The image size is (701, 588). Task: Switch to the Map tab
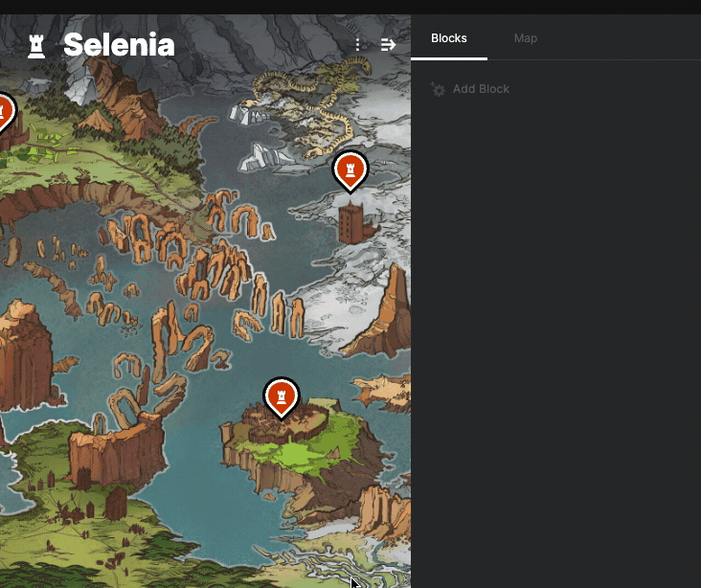[x=526, y=38]
